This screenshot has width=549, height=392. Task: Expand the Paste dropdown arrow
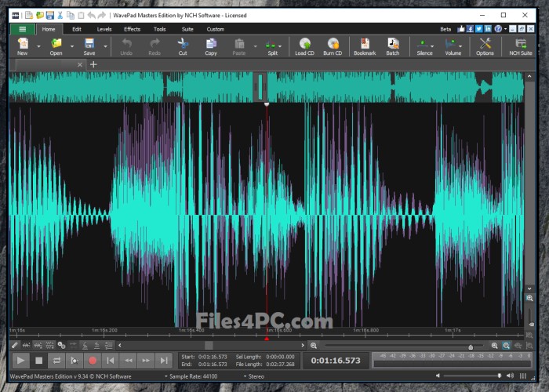(x=255, y=46)
